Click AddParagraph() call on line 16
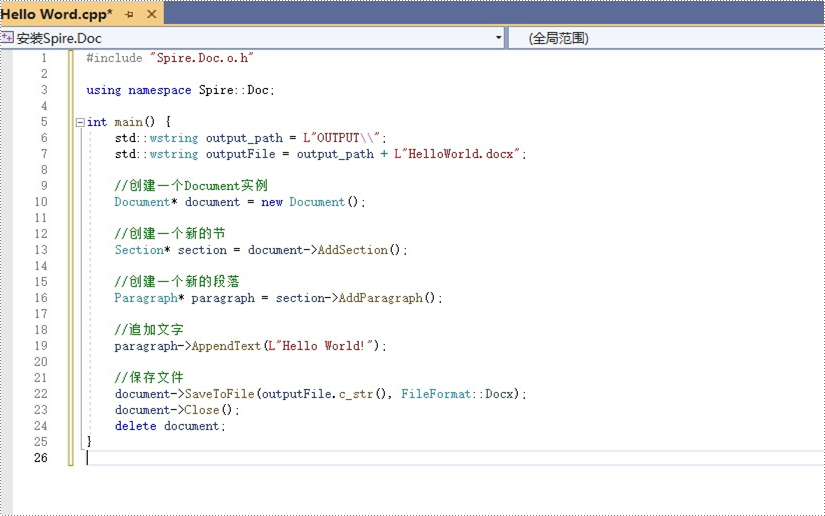 pos(387,298)
